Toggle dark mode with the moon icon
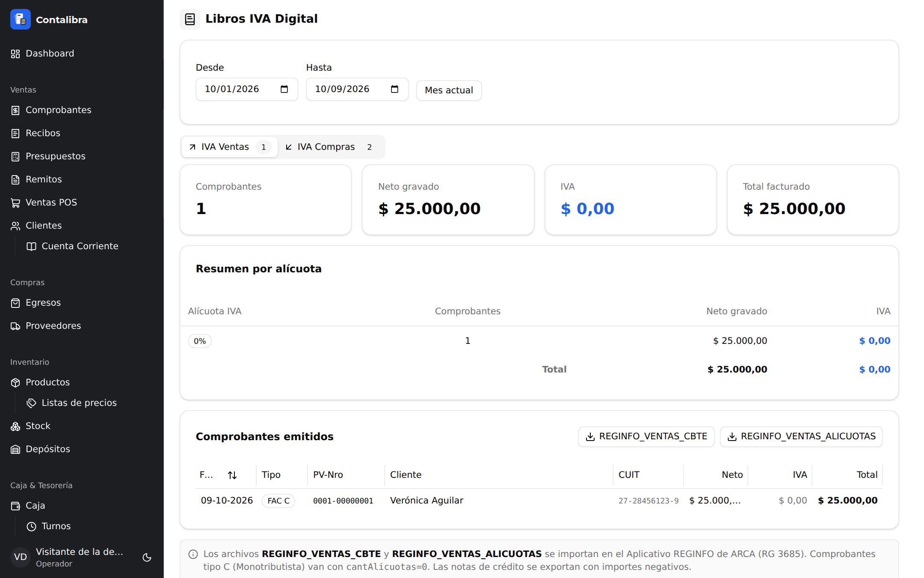924x578 pixels. tap(147, 557)
